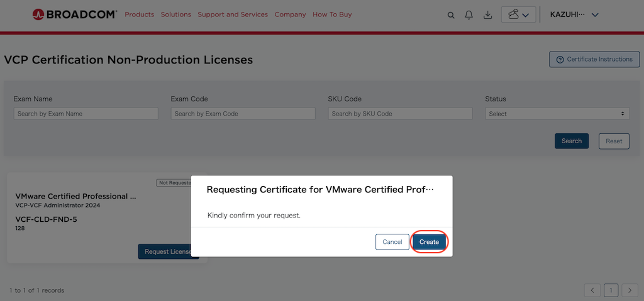Screen dimensions: 644x301
Task: Expand the KAZUHI user account menu
Action: [x=574, y=15]
